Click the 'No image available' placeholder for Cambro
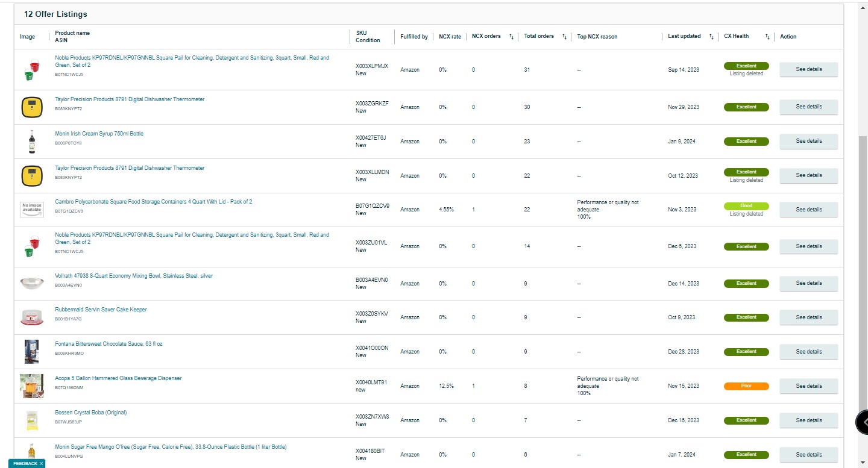 (32, 210)
